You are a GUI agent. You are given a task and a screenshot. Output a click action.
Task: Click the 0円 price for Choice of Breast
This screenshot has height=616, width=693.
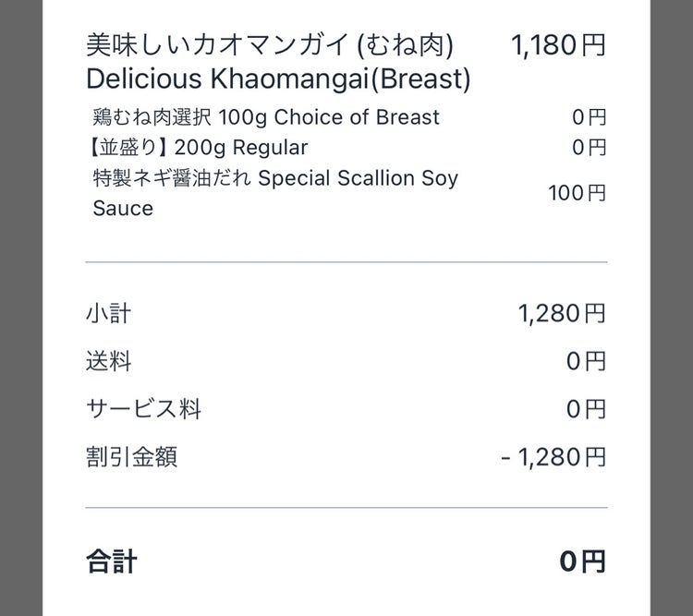589,117
